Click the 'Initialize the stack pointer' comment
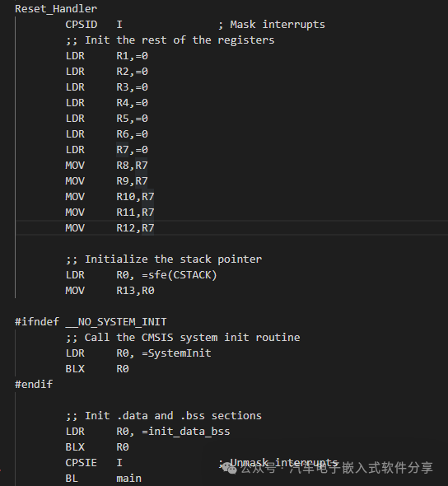The width and height of the screenshot is (448, 486). (164, 259)
